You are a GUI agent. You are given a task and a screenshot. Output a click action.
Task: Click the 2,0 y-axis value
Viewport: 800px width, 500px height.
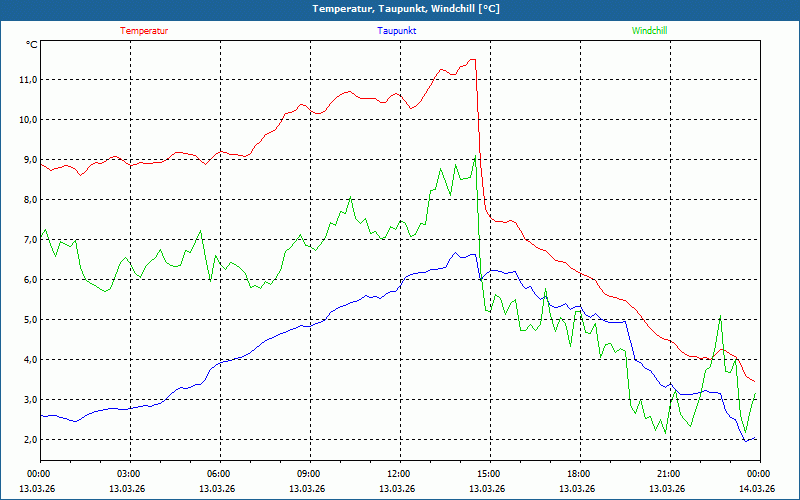click(x=31, y=439)
